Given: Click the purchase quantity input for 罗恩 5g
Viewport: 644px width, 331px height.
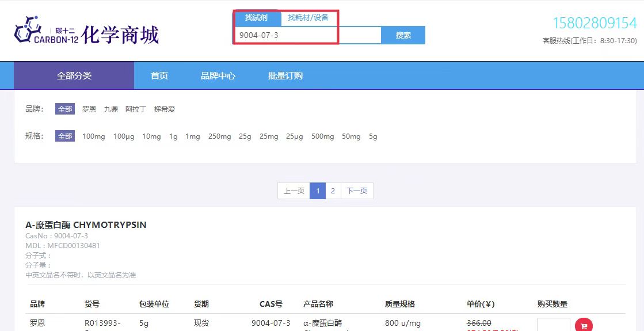Looking at the screenshot, I should coord(553,325).
